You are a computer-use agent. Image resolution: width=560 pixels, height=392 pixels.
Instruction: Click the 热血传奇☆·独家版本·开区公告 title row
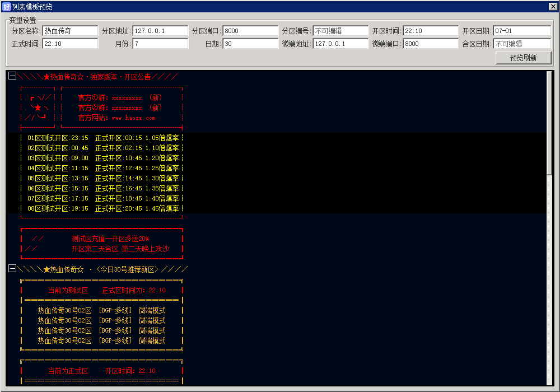click(x=97, y=77)
